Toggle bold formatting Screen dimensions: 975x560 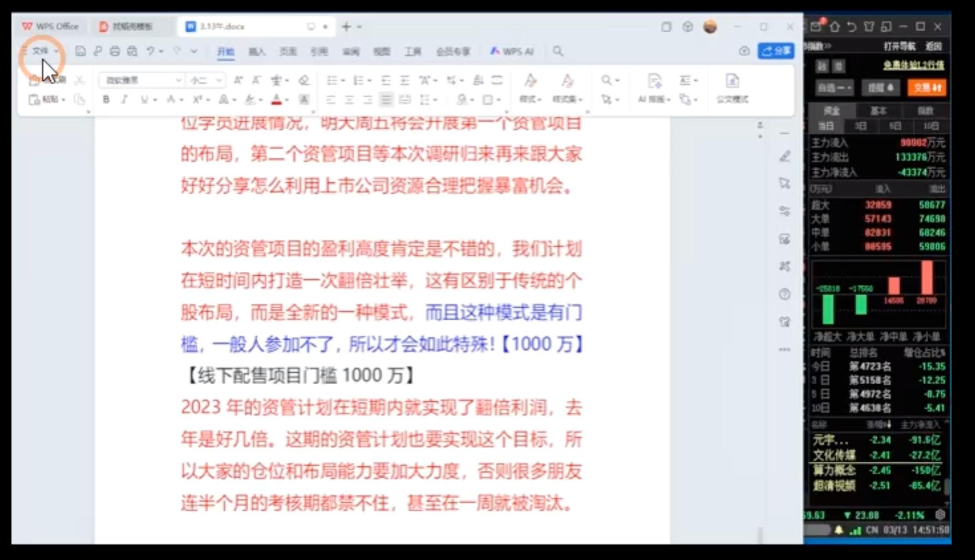(x=107, y=100)
